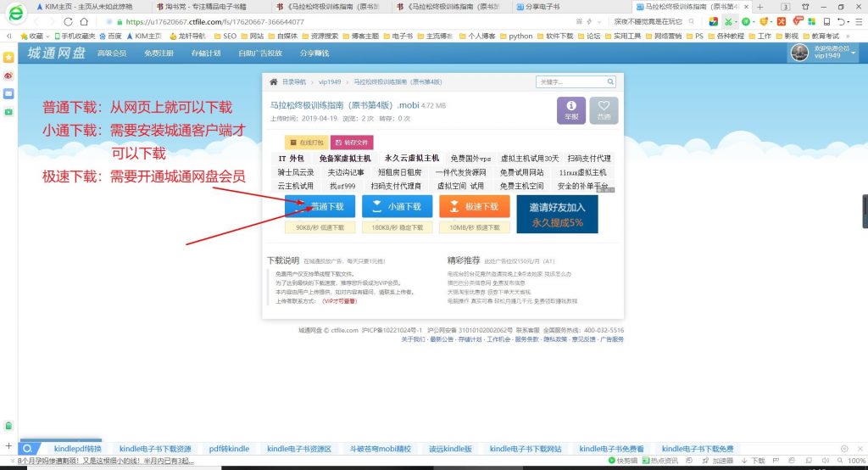The image size is (868, 470).
Task: Click the user avatar vip1949
Action: (x=799, y=53)
